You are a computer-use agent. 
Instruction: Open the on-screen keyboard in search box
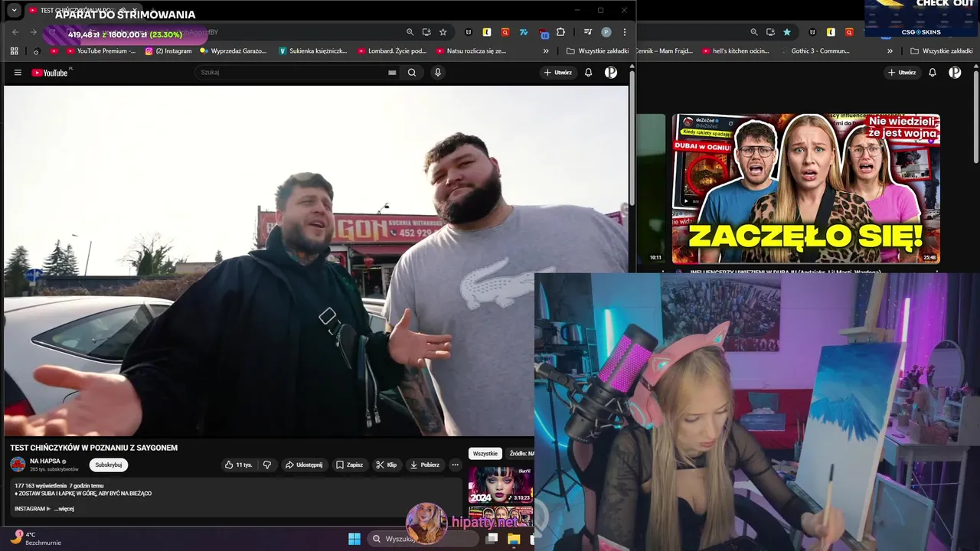pyautogui.click(x=393, y=73)
